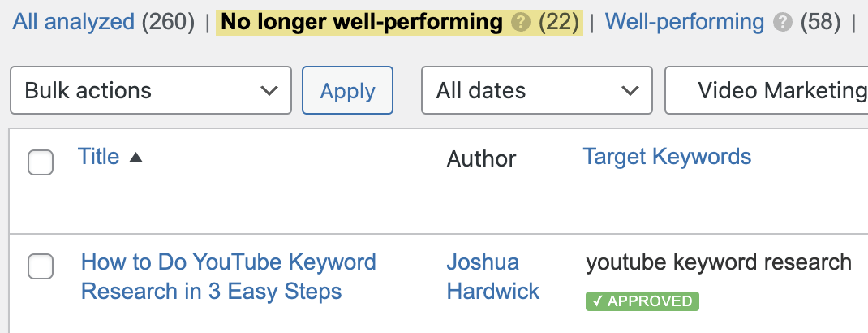This screenshot has height=333, width=868.
Task: Check the YouTube Keyword Research post checkbox
Action: coord(41,266)
